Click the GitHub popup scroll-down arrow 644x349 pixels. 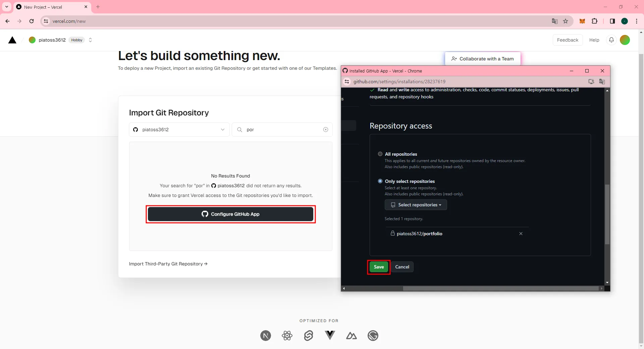(x=607, y=283)
